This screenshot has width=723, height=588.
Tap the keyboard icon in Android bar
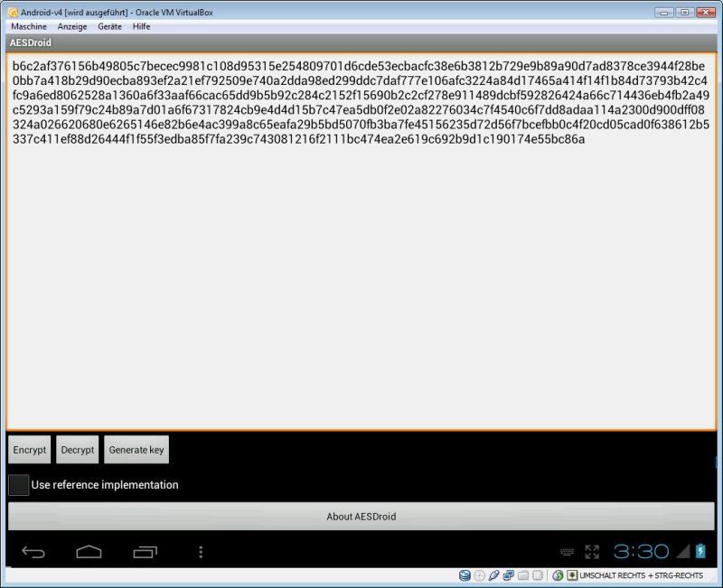pyautogui.click(x=568, y=552)
